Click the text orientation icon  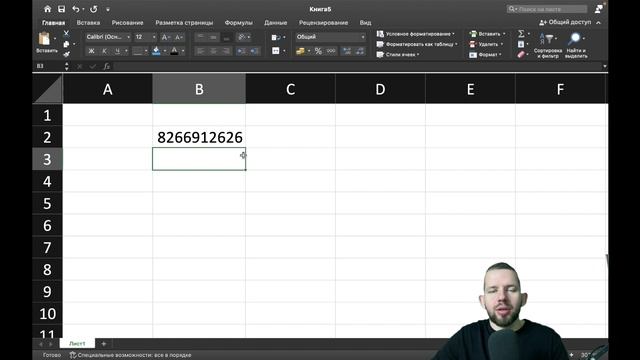point(242,37)
